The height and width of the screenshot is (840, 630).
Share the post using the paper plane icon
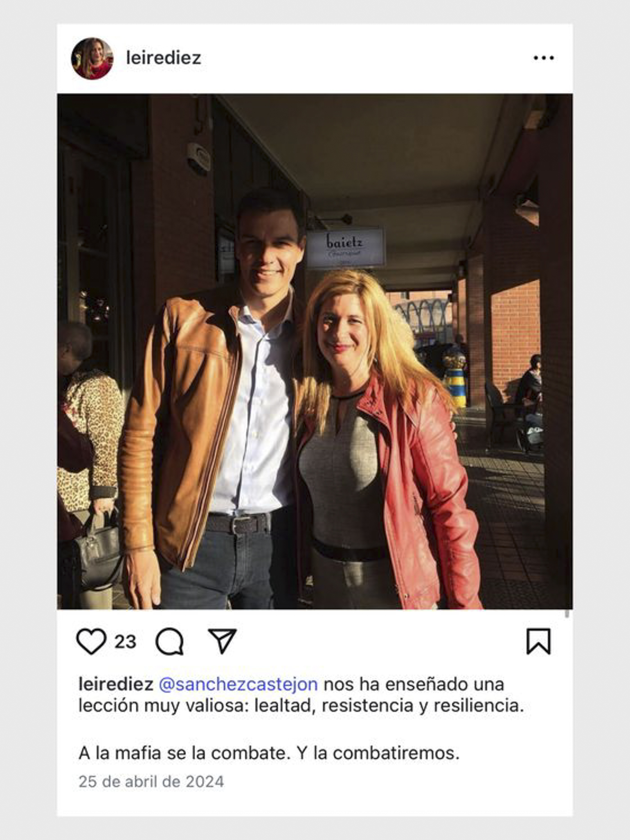click(222, 640)
